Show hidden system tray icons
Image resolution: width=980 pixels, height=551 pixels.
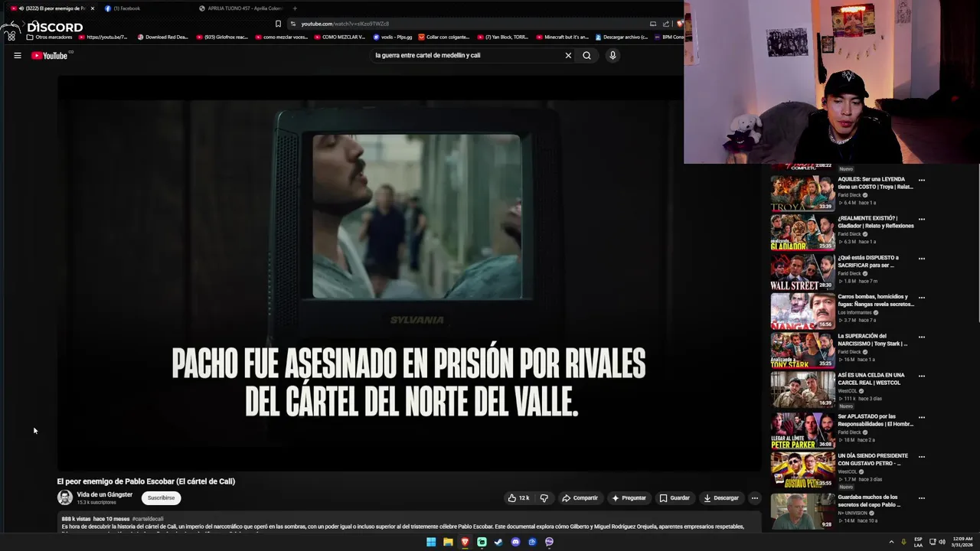tap(891, 542)
